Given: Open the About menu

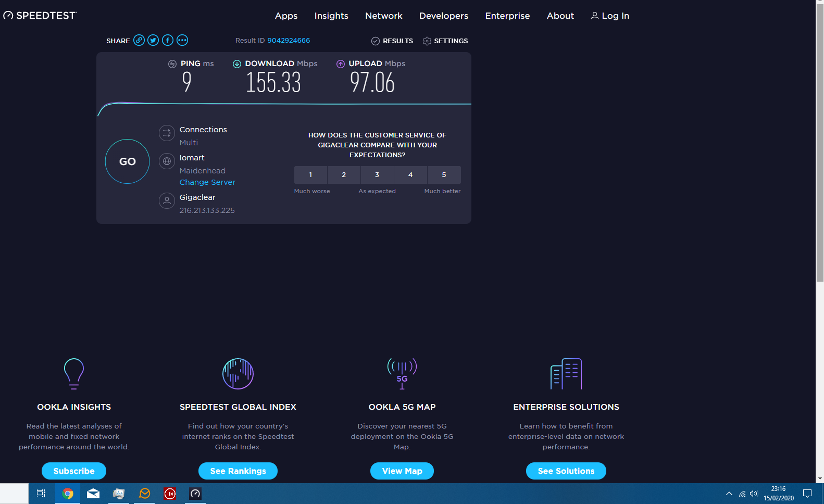Looking at the screenshot, I should [x=560, y=16].
